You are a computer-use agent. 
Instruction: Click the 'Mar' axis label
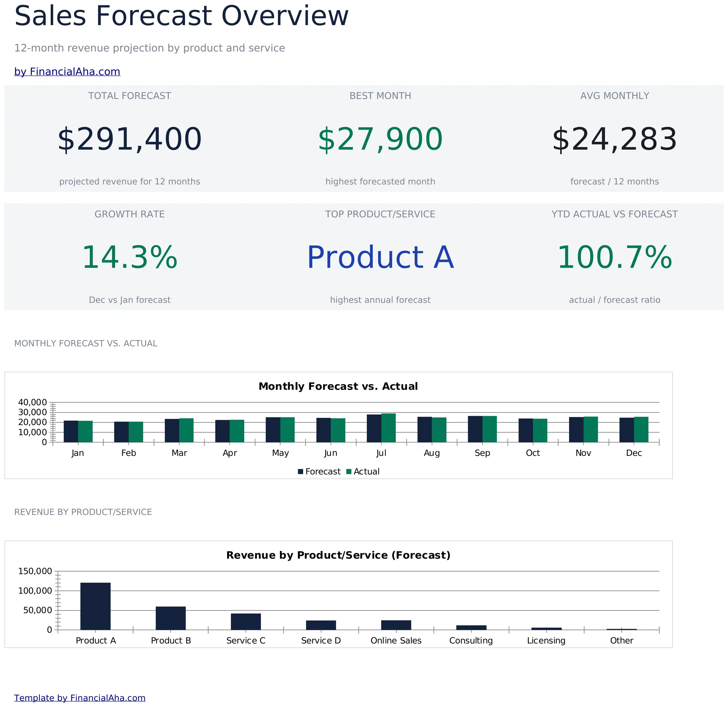[179, 453]
